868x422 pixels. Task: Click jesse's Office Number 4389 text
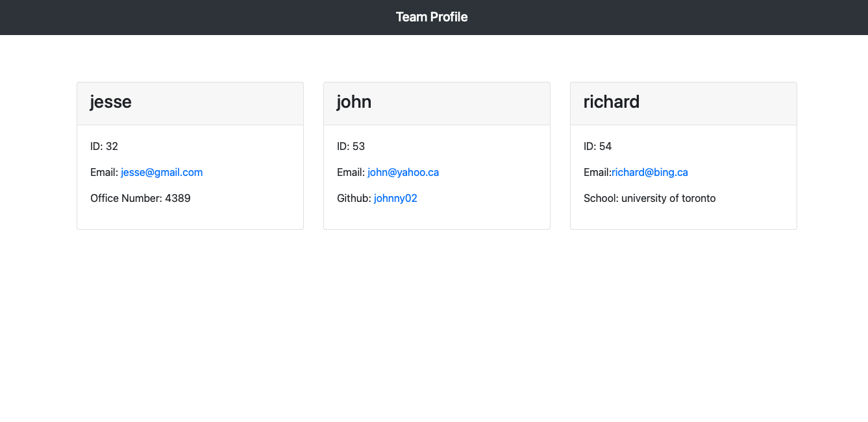point(140,198)
